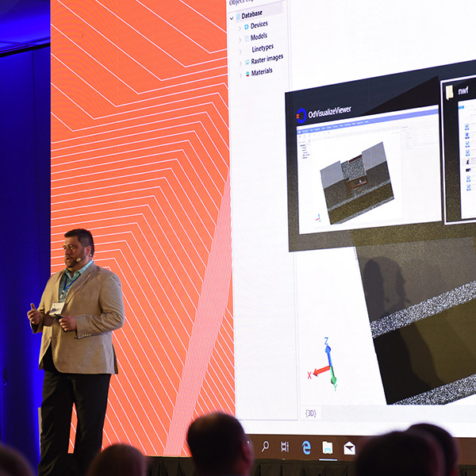Select the Database item in the tree
This screenshot has height=476, width=476.
coord(251,14)
